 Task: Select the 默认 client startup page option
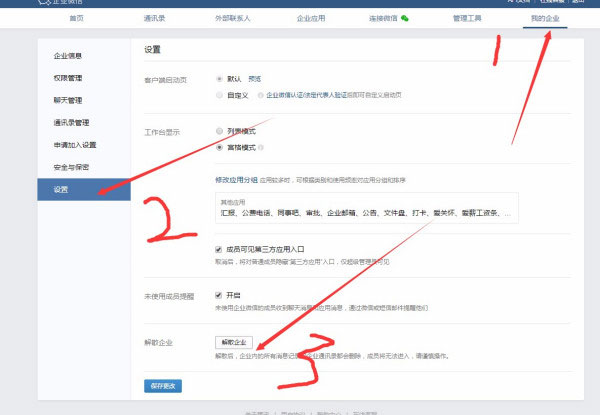220,78
